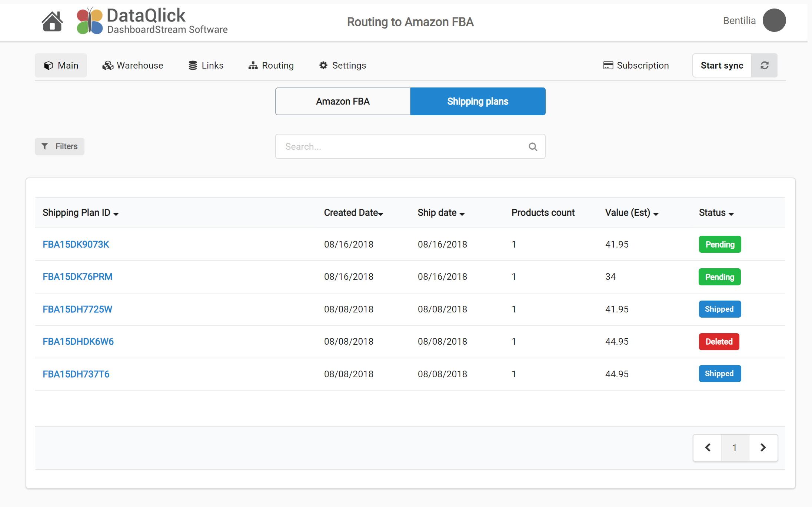Sort by the Created Date dropdown arrow

(382, 213)
